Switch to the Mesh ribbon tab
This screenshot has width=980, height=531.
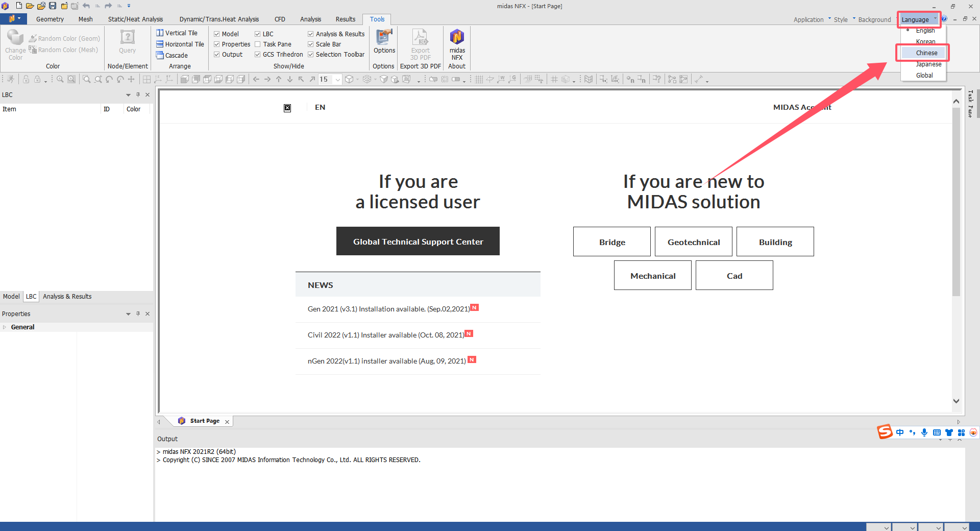pyautogui.click(x=85, y=19)
